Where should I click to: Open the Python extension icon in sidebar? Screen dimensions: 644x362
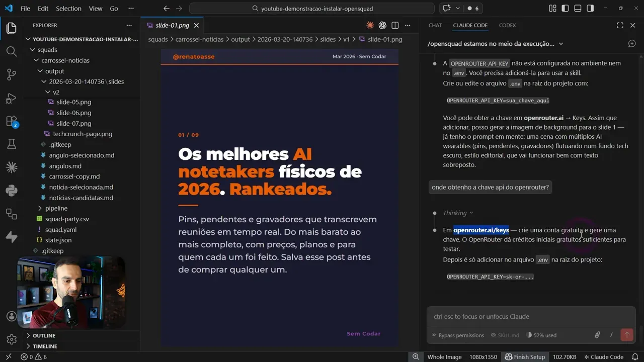click(x=11, y=191)
